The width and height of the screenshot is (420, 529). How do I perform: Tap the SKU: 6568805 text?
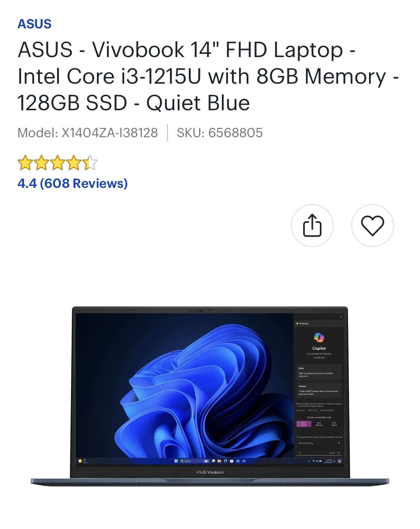220,133
